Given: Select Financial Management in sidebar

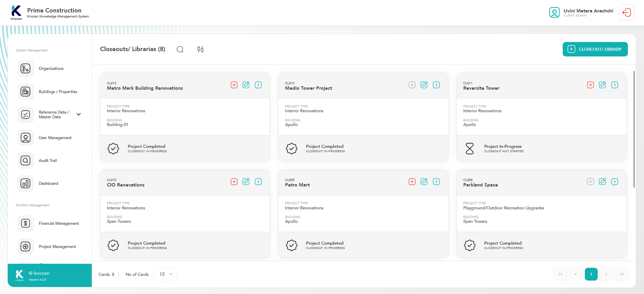Looking at the screenshot, I should (59, 223).
